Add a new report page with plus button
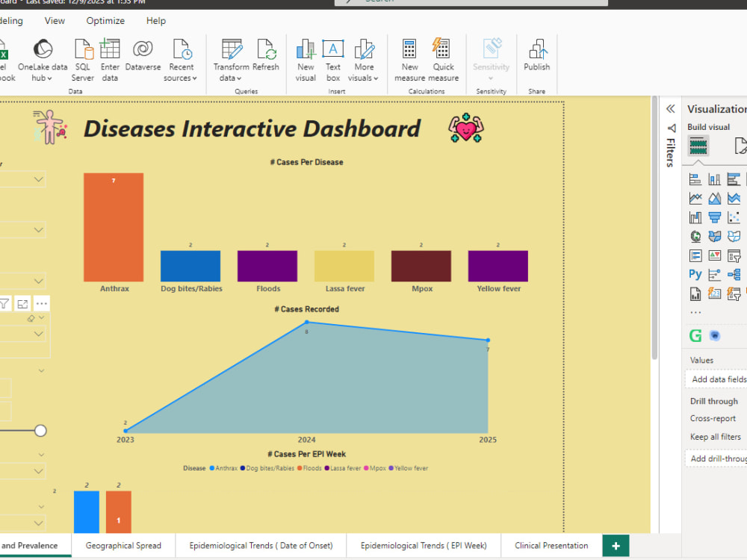The height and width of the screenshot is (560, 747). coord(616,546)
